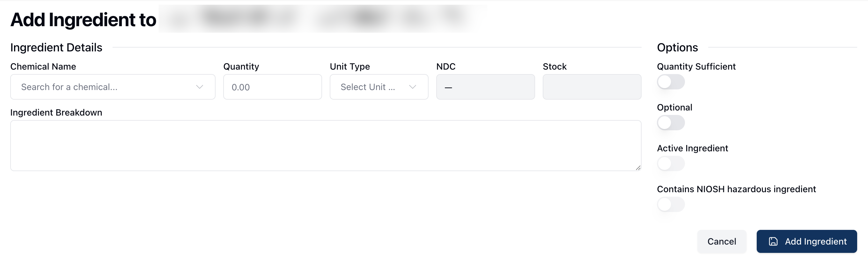The image size is (868, 265).
Task: Click the Chemical Name label
Action: pyautogui.click(x=43, y=66)
